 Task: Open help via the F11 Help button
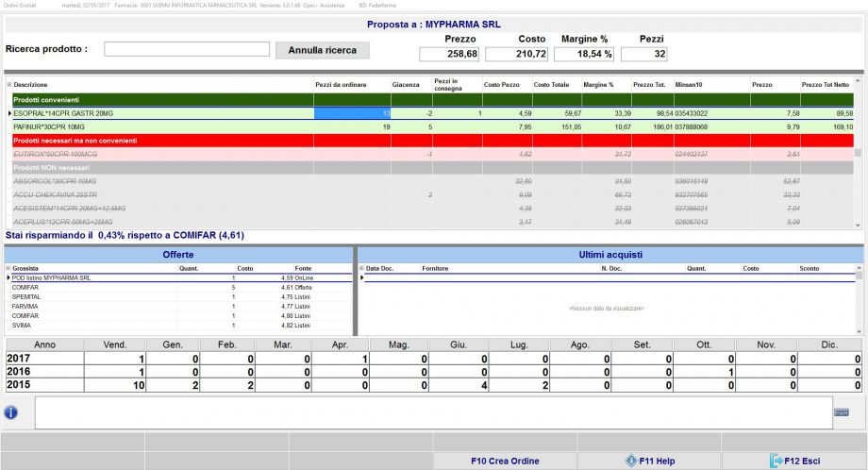click(x=648, y=461)
